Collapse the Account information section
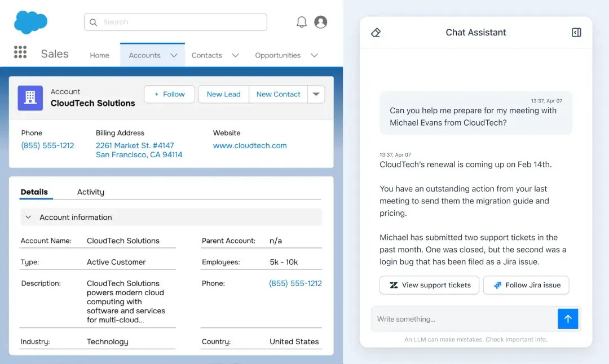The image size is (609, 364). (29, 217)
